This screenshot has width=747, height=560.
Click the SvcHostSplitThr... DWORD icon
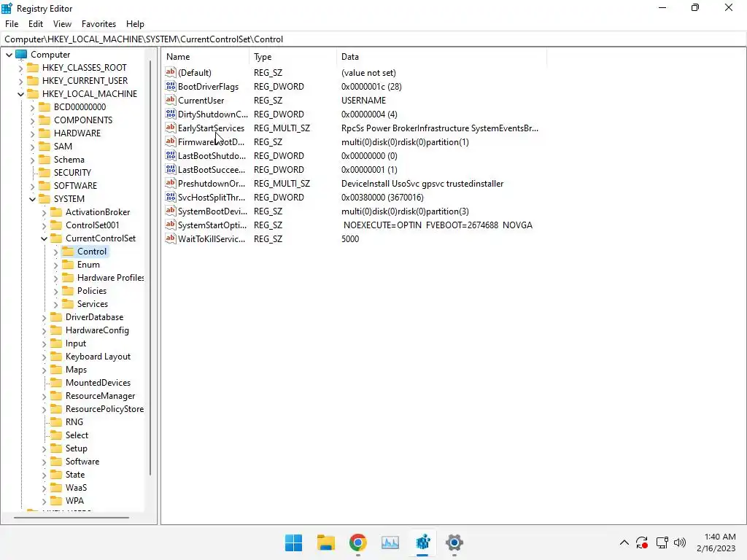point(171,197)
